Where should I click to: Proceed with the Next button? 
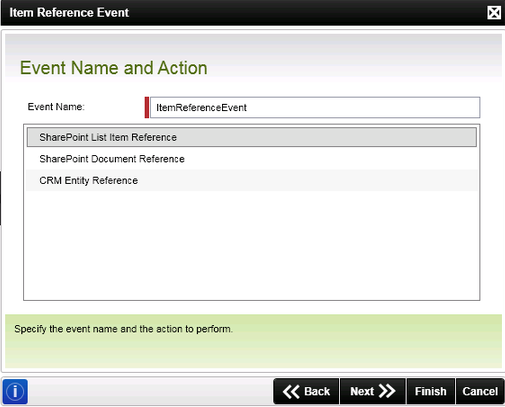[373, 391]
